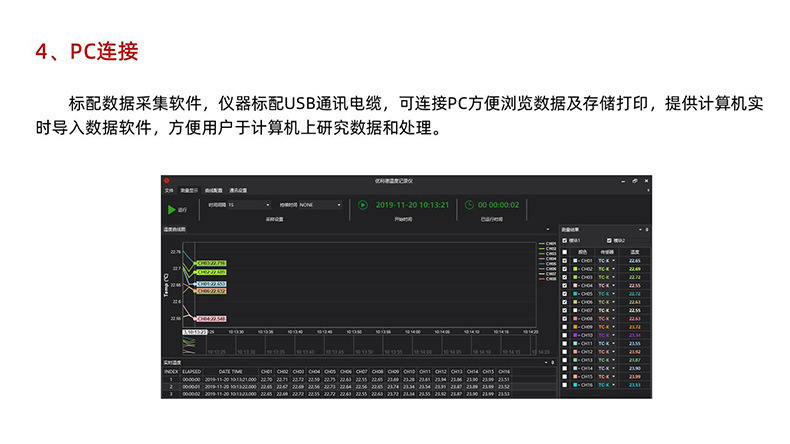This screenshot has height=444, width=790.
Task: Click the 10:14:00 time axis label
Action: pos(412,332)
